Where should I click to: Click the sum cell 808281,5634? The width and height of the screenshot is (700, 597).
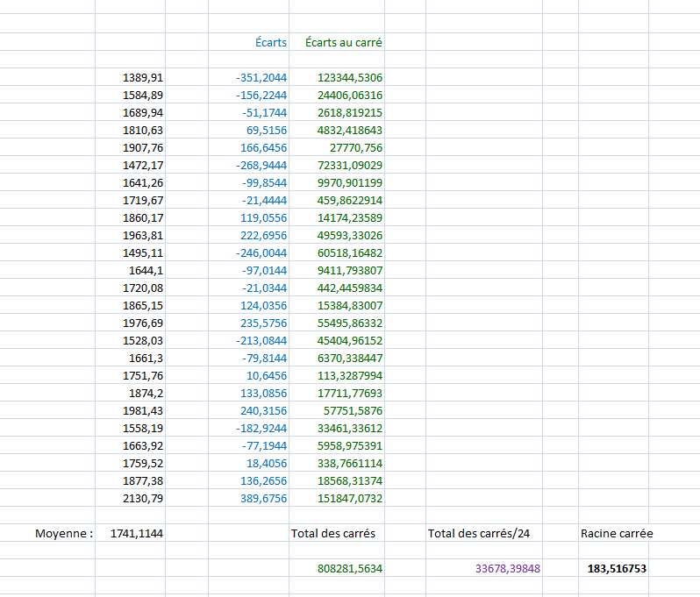pos(349,568)
